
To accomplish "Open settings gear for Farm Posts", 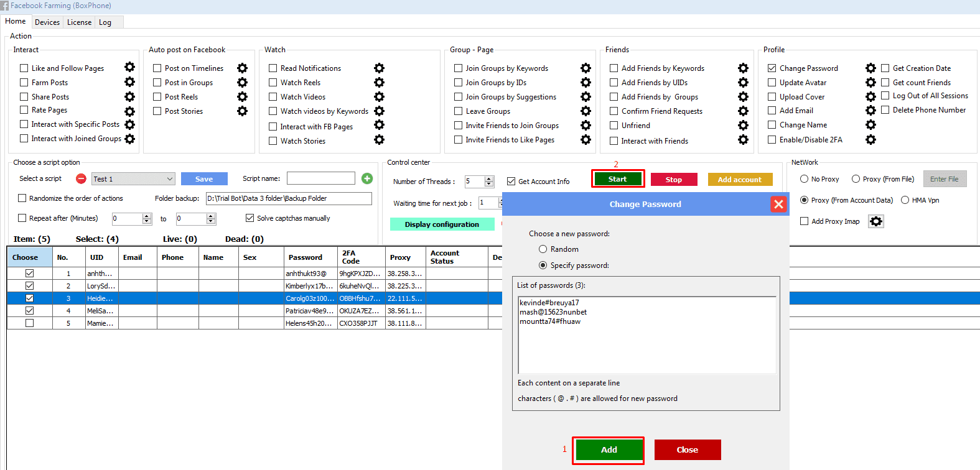I will pyautogui.click(x=129, y=81).
